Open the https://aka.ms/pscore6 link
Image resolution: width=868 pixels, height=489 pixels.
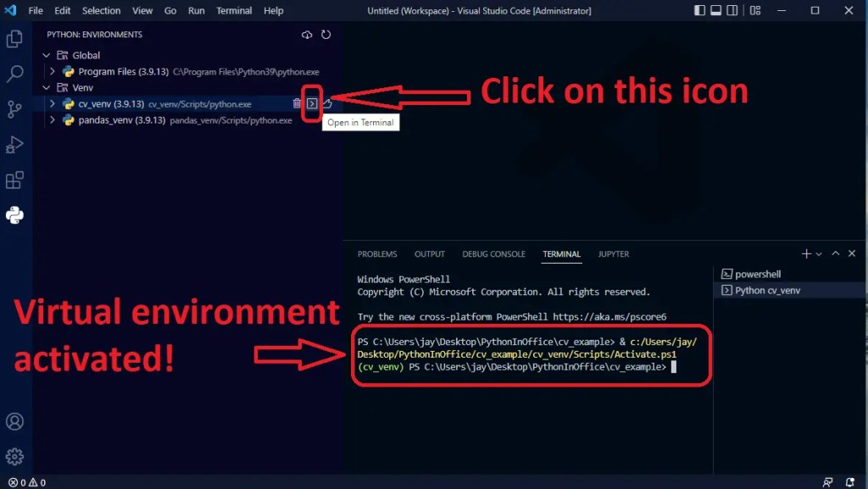[x=609, y=317]
